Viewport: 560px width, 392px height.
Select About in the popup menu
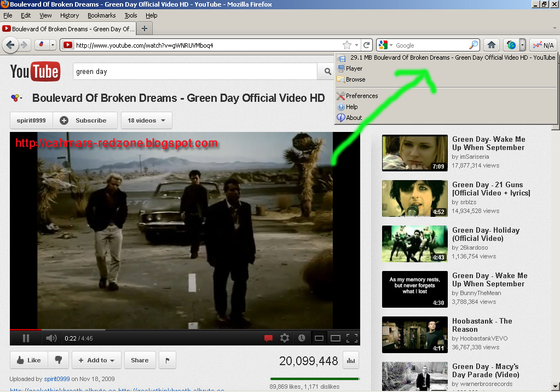(x=446, y=118)
